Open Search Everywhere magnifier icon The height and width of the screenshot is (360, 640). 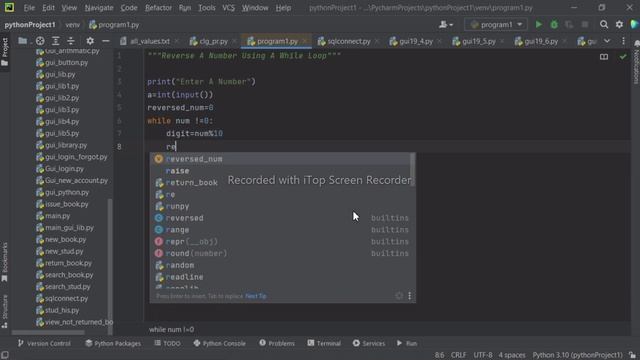tap(604, 25)
